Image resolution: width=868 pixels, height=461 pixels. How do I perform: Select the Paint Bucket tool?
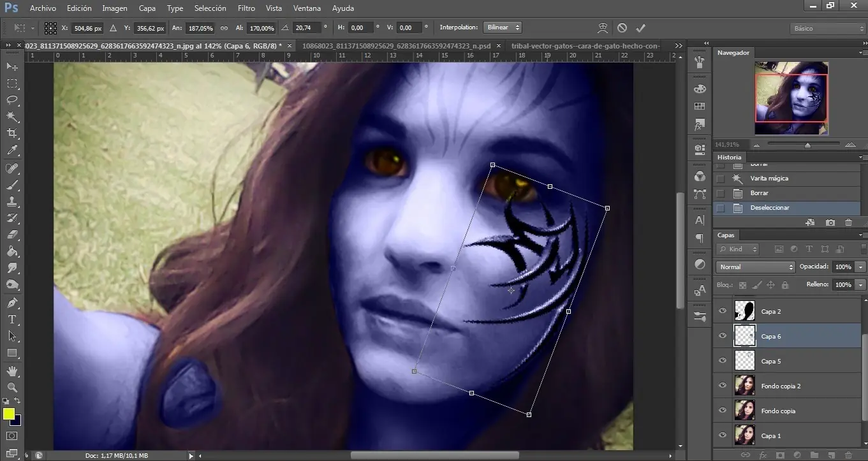point(12,251)
